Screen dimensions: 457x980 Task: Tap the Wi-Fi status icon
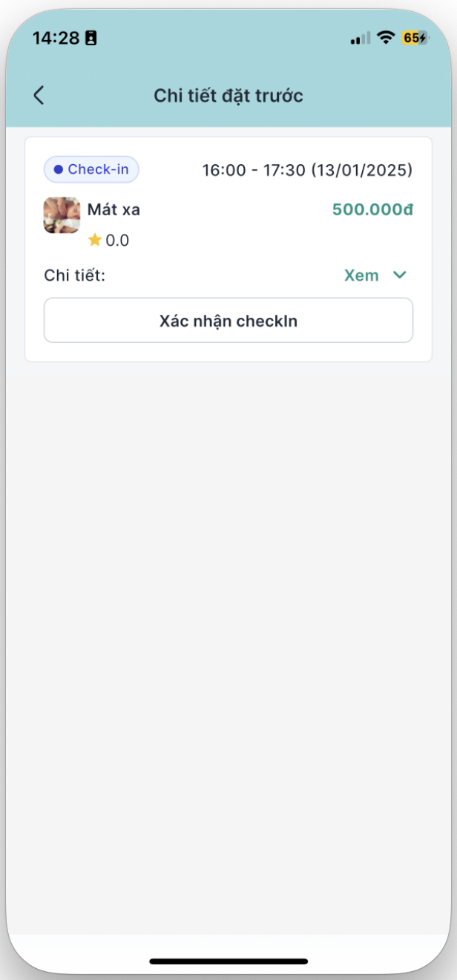(385, 38)
